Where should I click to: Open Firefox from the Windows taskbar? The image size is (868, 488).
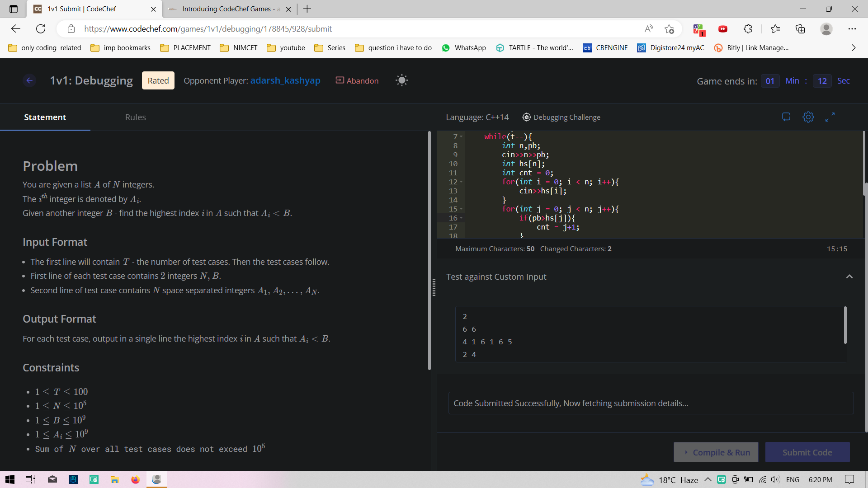[135, 479]
